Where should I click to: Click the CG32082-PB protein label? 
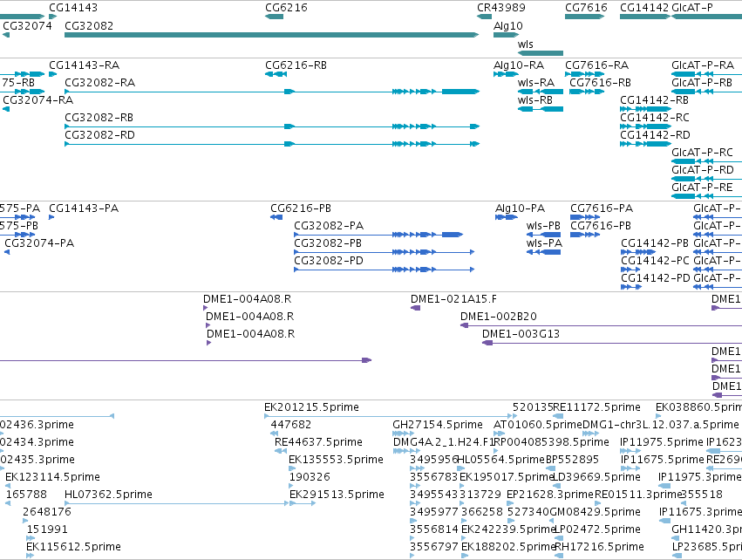[x=328, y=243]
